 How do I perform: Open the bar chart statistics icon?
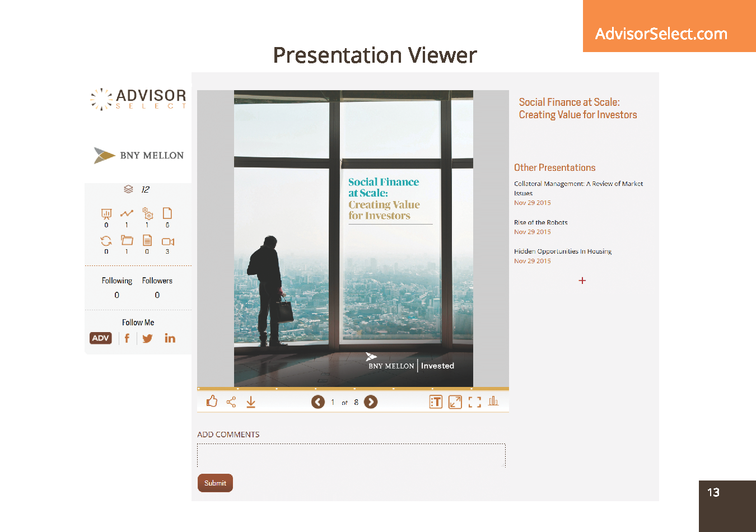coord(493,401)
